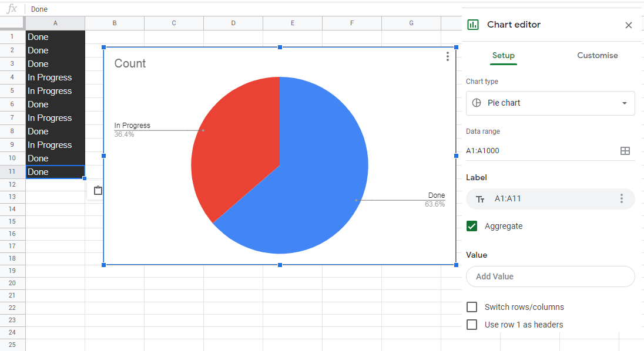Select row 1 header

(12, 37)
